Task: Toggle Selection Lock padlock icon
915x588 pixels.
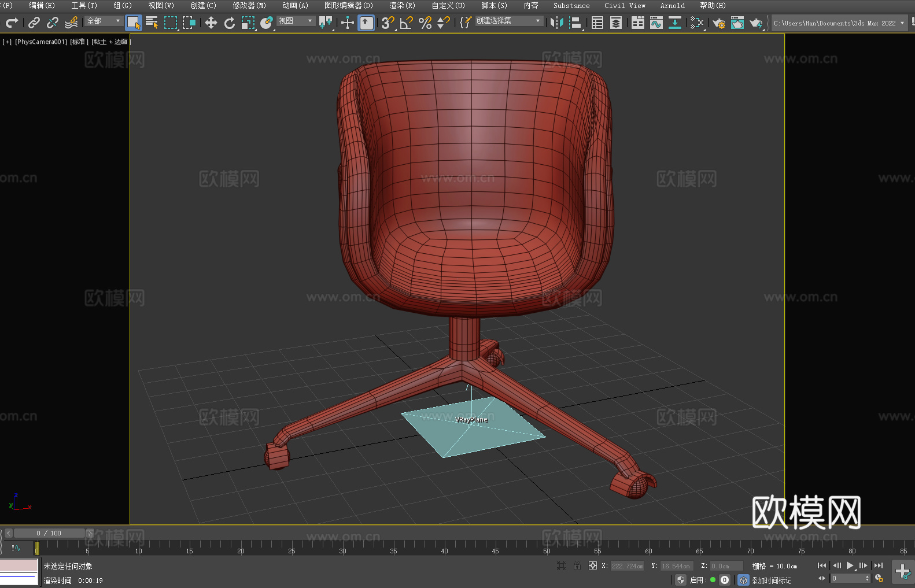Action: 577,565
